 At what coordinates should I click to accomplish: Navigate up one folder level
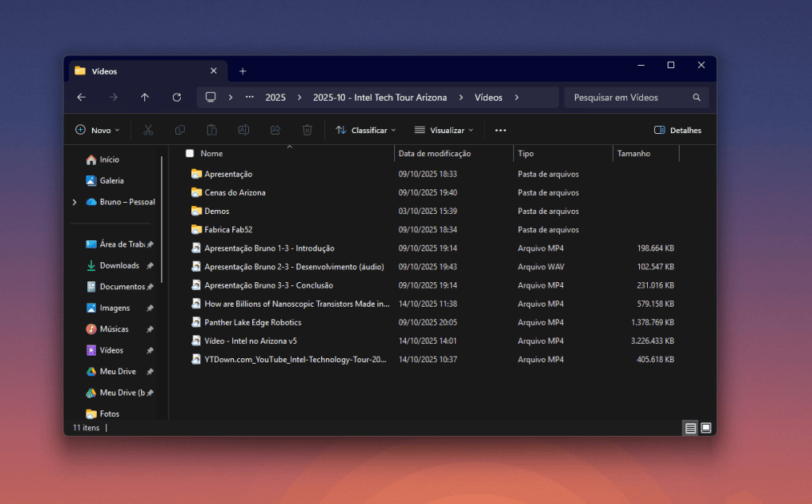click(x=145, y=97)
